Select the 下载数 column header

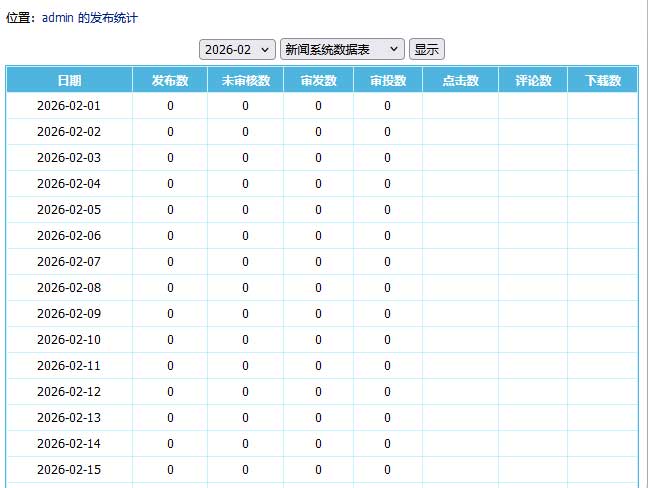tap(603, 80)
